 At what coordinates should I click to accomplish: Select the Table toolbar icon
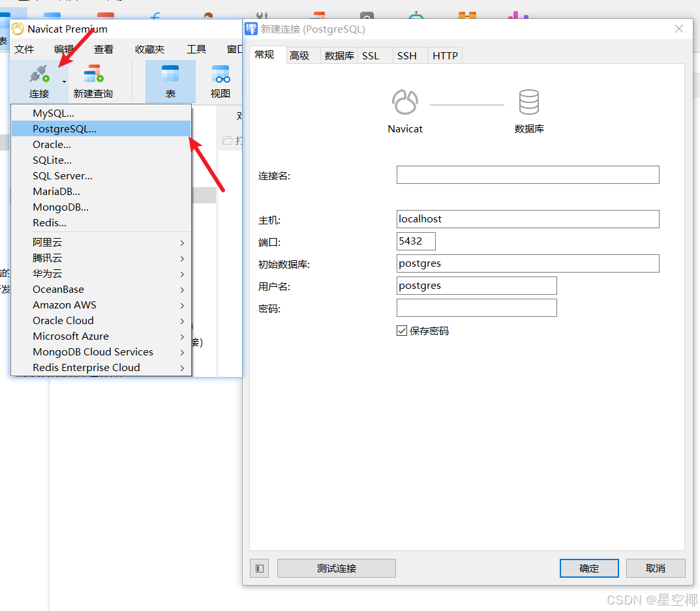[x=170, y=74]
